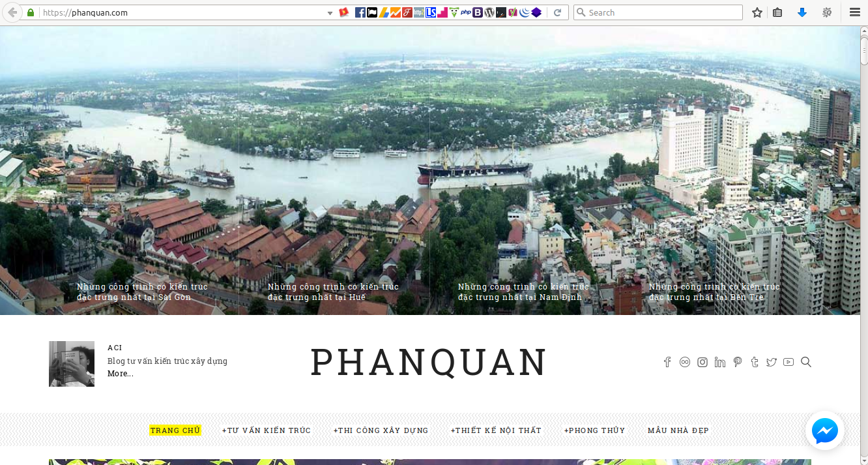Visit the Pinterest social icon

[737, 363]
